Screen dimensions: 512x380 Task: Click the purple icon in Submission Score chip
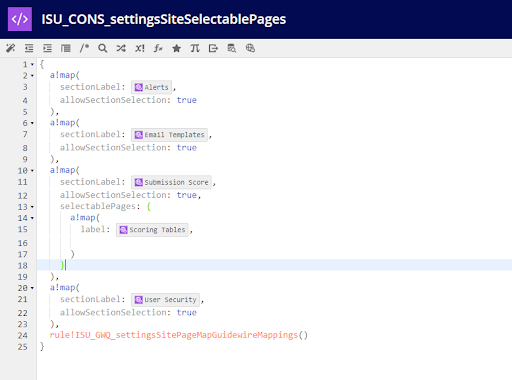pos(139,182)
